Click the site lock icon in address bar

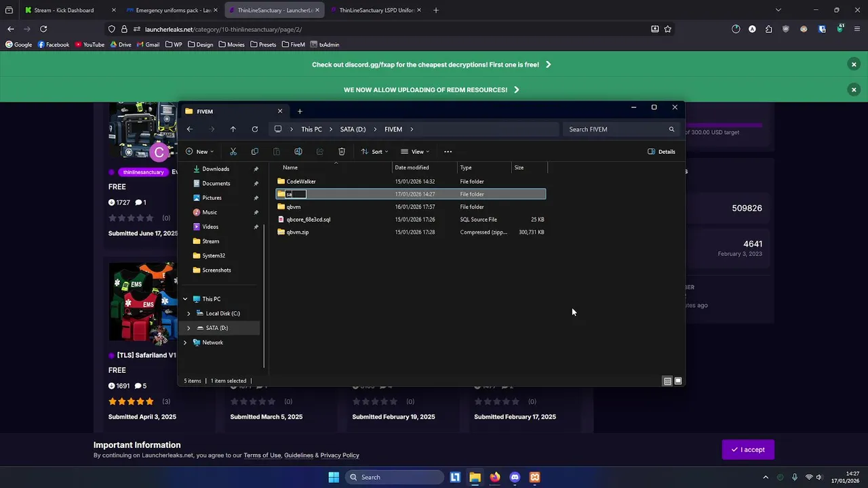(x=124, y=29)
